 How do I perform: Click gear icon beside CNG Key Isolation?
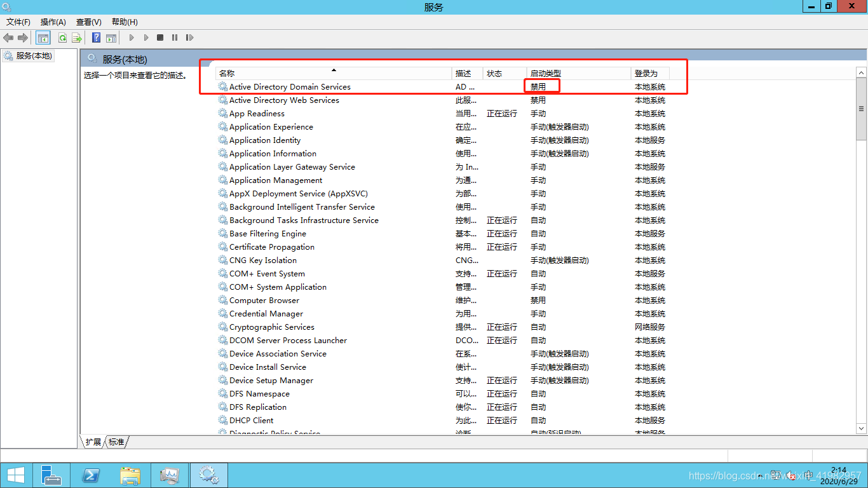[x=223, y=261]
